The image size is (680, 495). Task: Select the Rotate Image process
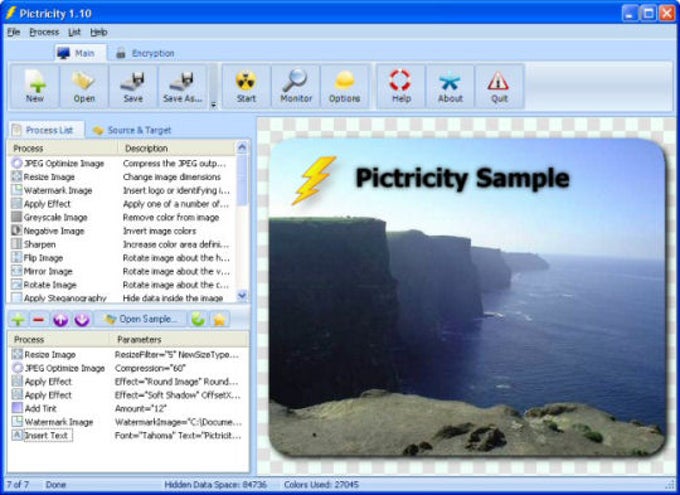(x=121, y=285)
